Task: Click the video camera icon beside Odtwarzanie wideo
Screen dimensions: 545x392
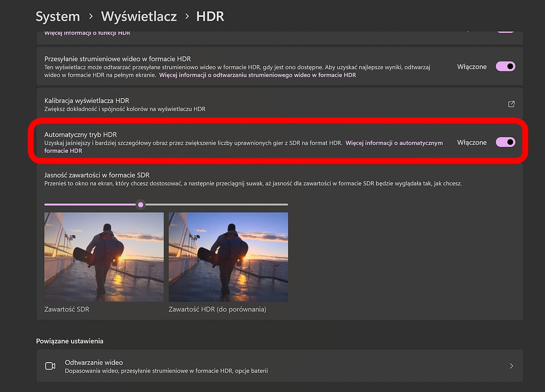Action: click(50, 366)
